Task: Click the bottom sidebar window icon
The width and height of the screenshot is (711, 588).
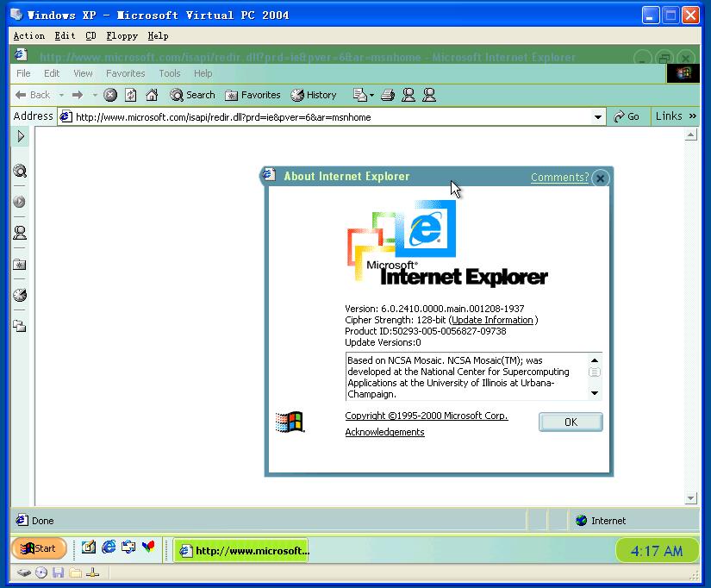Action: click(20, 326)
